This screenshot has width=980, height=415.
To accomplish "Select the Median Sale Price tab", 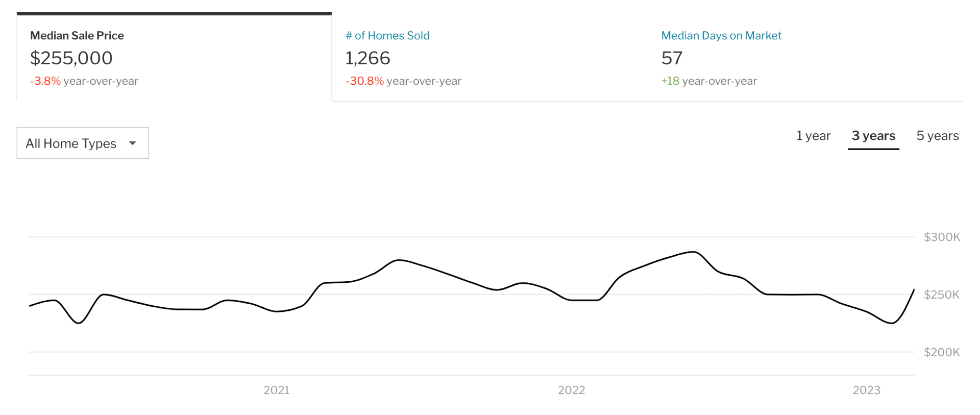I will pos(77,36).
